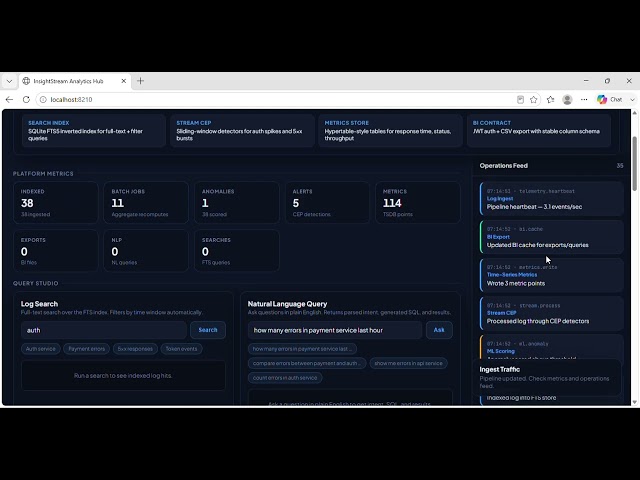Open the Log Ingest pipeline heartbeat feed entry

(552, 199)
